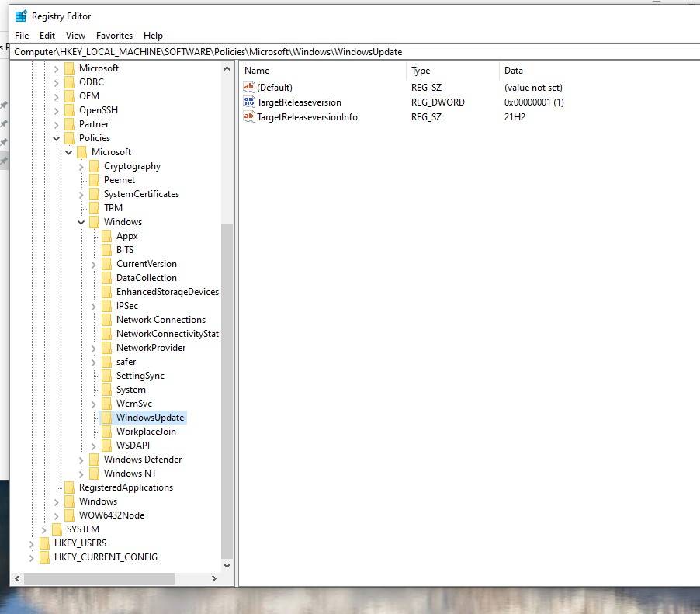This screenshot has width=700, height=614.
Task: Select the (Default) value string icon
Action: point(248,87)
